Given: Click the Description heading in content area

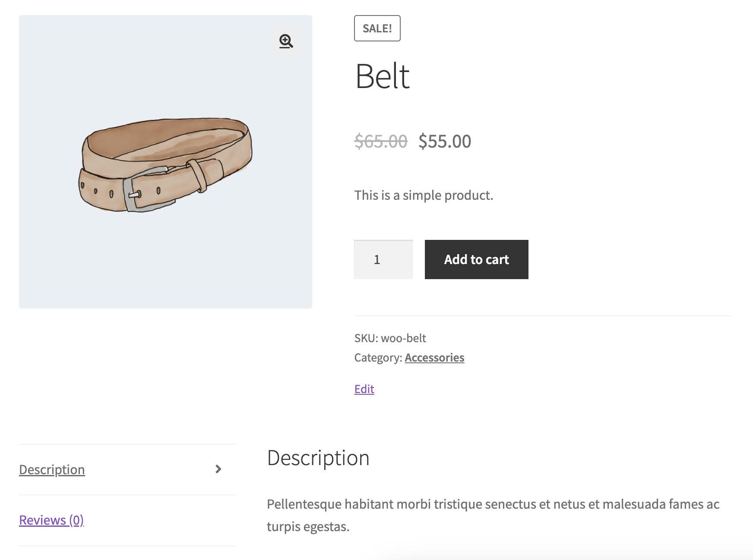Looking at the screenshot, I should pyautogui.click(x=318, y=458).
